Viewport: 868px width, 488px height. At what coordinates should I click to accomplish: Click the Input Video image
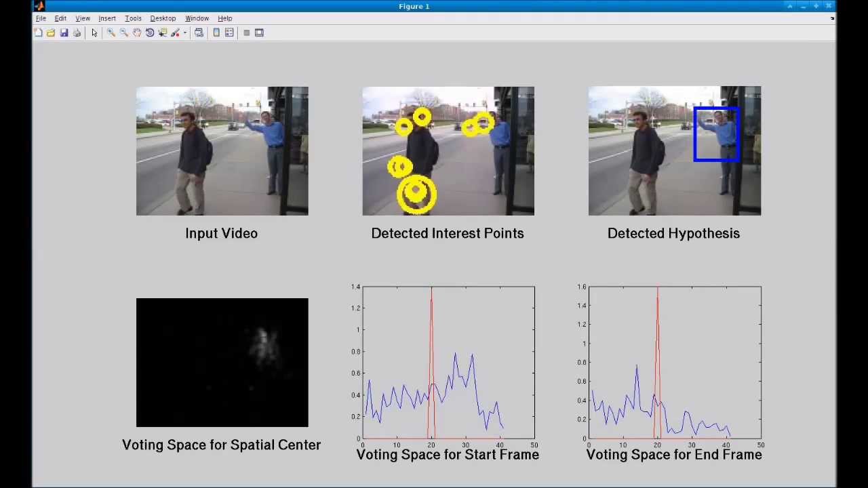click(222, 151)
